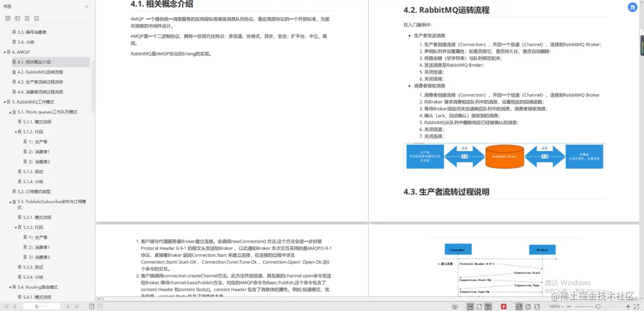644x311 pixels.
Task: Collapse 5.1. Work queues bookmark node
Action: coord(10,112)
